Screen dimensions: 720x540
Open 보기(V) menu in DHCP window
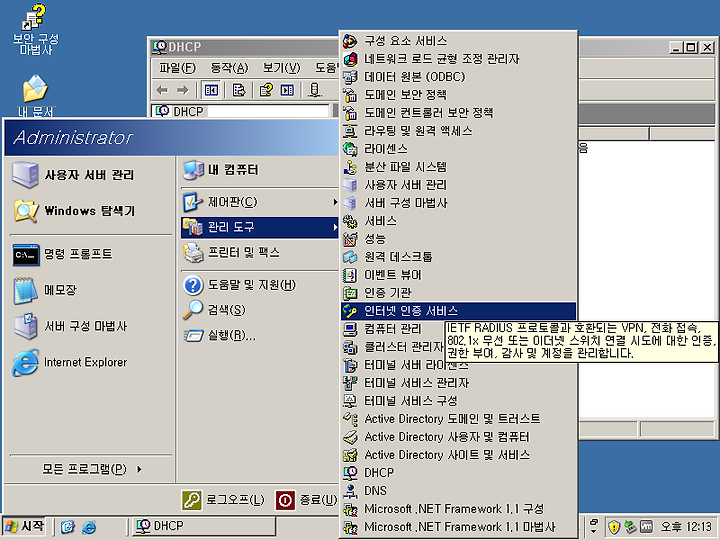(281, 68)
